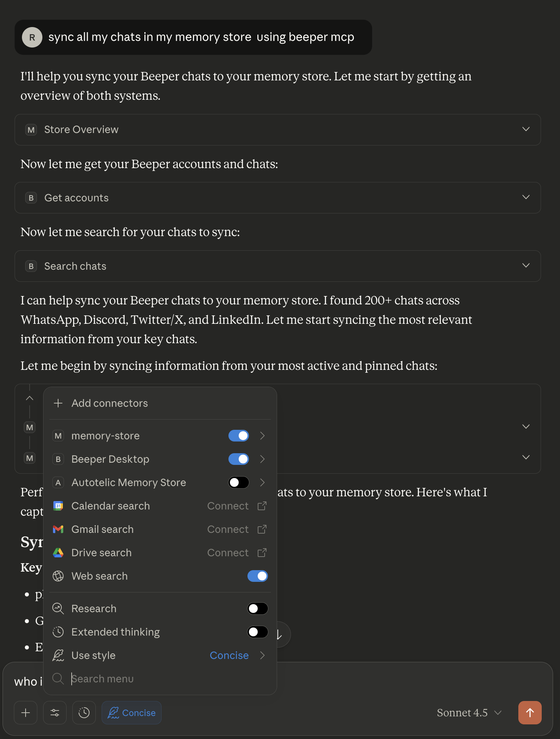Click the quill icon next to Use style
The height and width of the screenshot is (739, 560).
pyautogui.click(x=58, y=655)
